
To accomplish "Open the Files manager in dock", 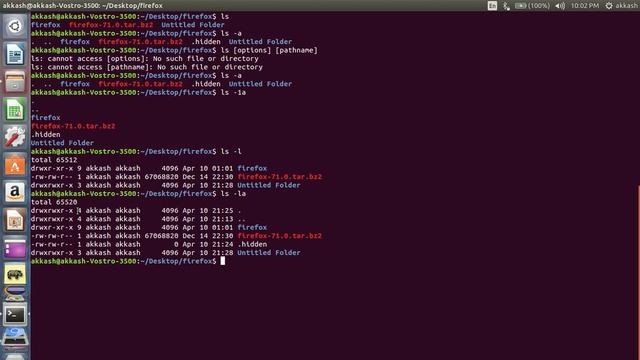I will (x=15, y=82).
